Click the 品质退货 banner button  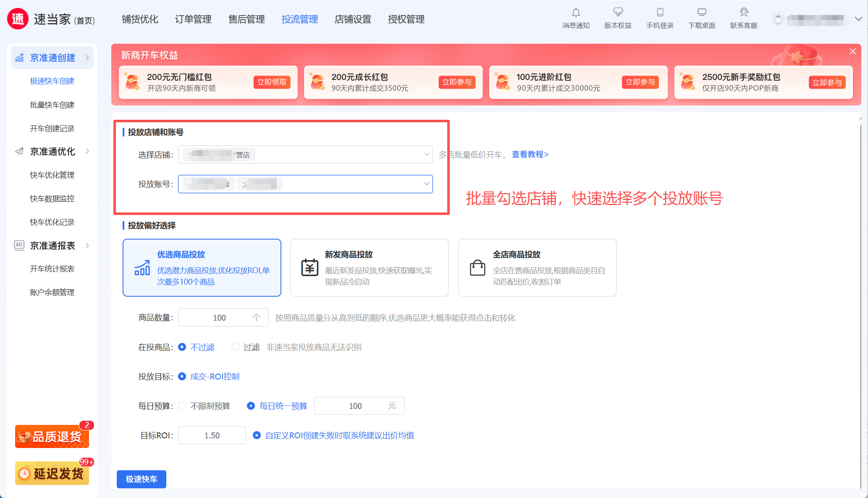pyautogui.click(x=52, y=437)
